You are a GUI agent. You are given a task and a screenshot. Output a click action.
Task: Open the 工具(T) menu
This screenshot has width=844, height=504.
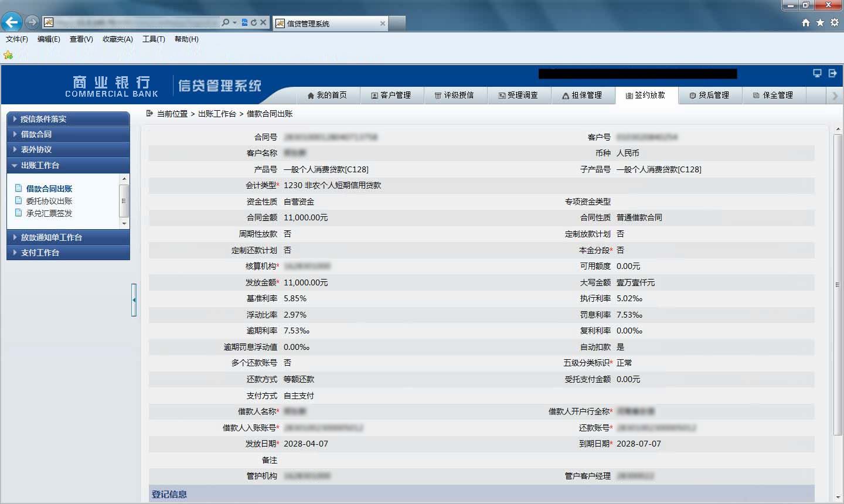point(154,39)
